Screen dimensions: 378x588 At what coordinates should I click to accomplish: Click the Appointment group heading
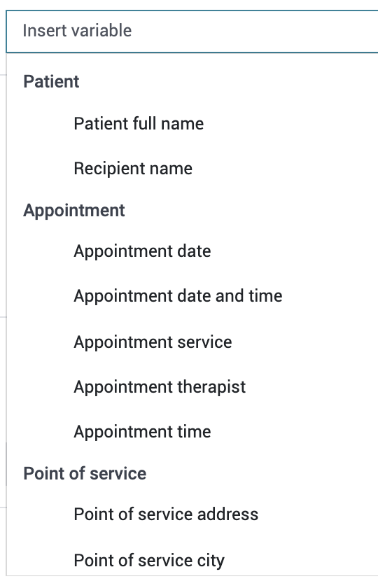(74, 211)
